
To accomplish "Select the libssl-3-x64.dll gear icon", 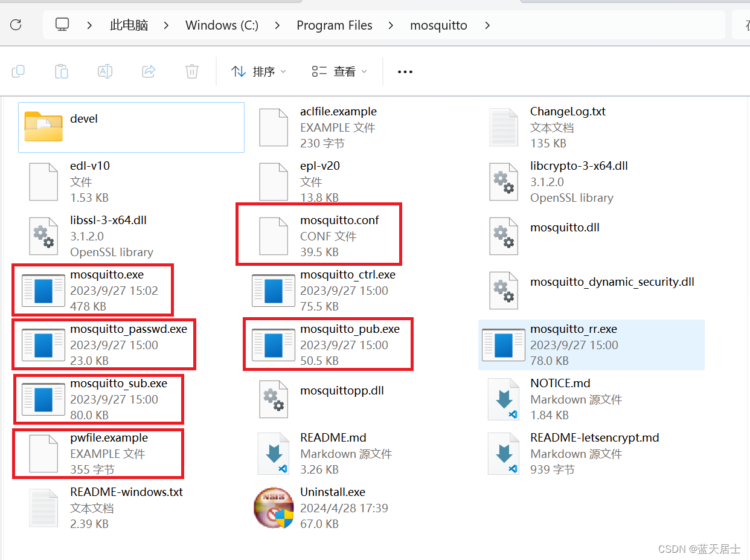I will click(x=43, y=236).
